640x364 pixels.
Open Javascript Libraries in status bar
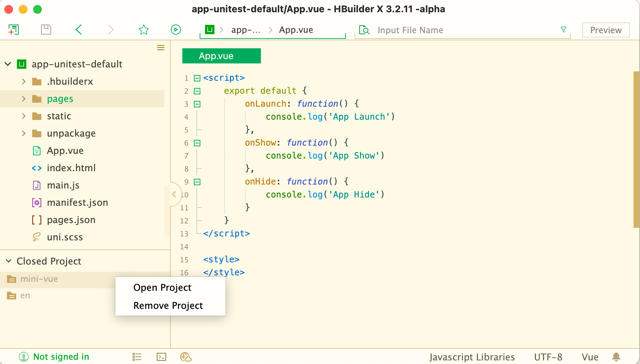tap(472, 357)
